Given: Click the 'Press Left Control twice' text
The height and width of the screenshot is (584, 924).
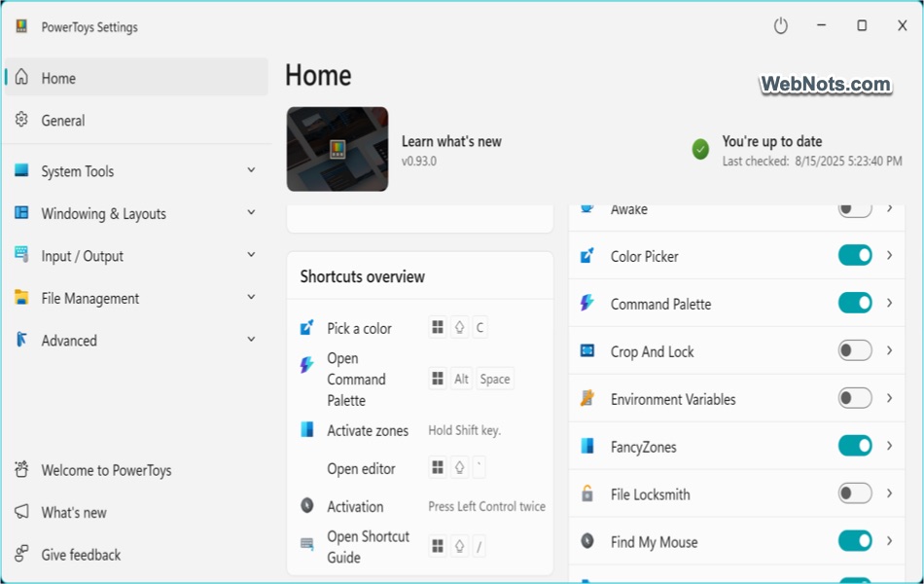Looking at the screenshot, I should (486, 506).
